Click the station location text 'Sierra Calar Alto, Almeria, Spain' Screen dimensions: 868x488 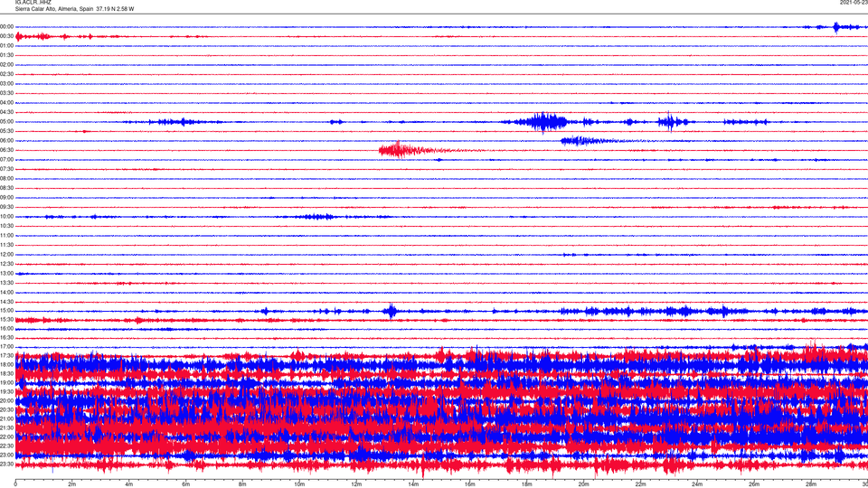pyautogui.click(x=54, y=9)
